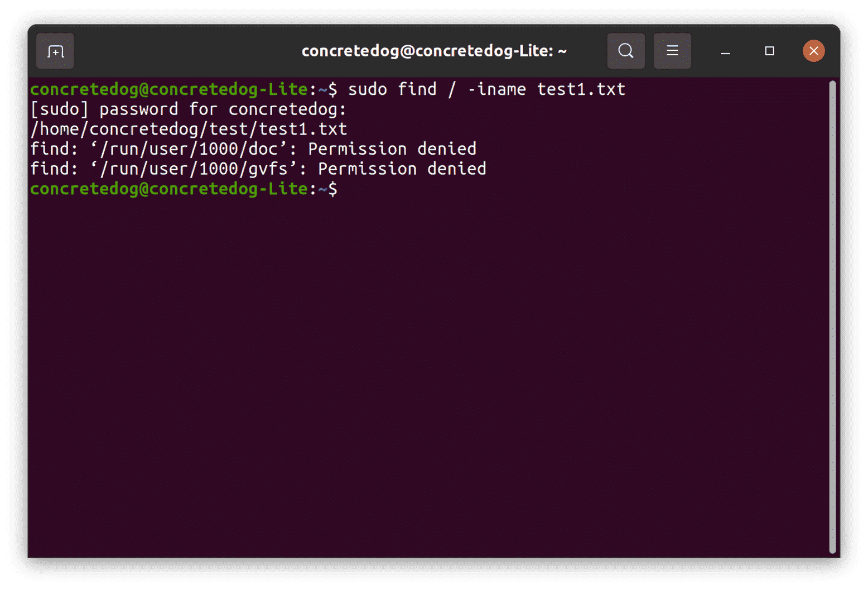
Task: Click the sudo find command line
Action: pos(327,89)
